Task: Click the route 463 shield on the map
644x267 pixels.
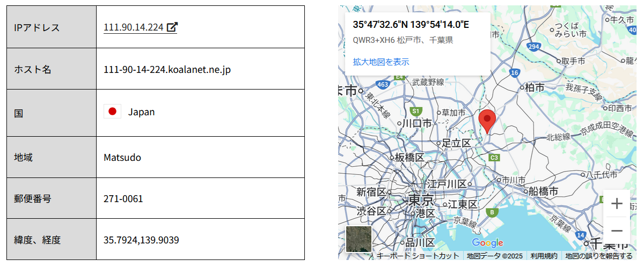Action: point(383,84)
